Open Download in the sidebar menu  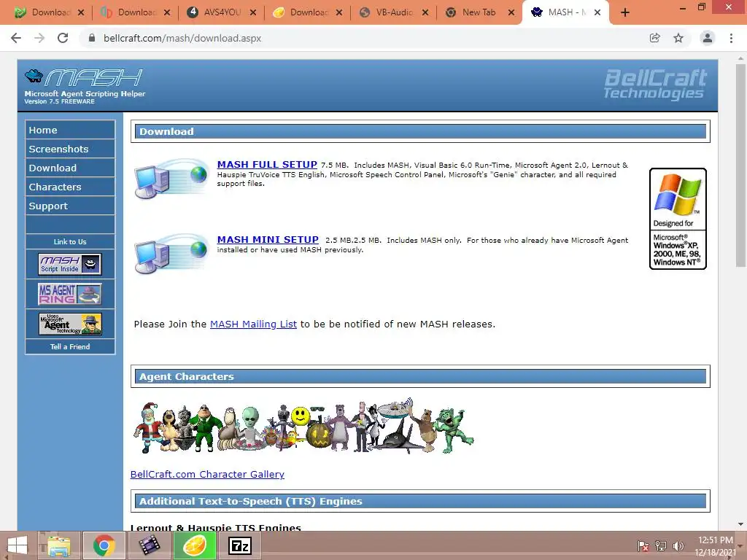(x=70, y=168)
